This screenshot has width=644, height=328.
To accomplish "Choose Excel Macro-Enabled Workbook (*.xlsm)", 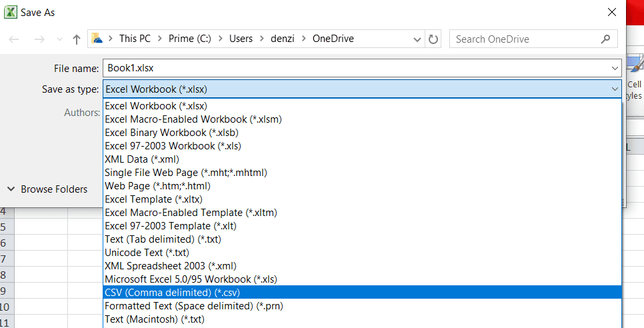I will point(363,119).
